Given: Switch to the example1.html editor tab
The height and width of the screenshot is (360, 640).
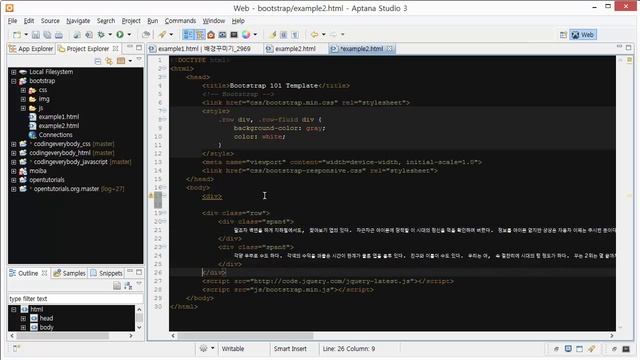Looking at the screenshot, I should point(200,49).
